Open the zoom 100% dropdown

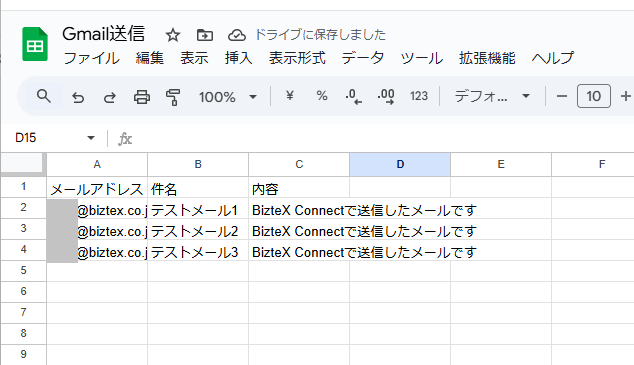[x=228, y=97]
